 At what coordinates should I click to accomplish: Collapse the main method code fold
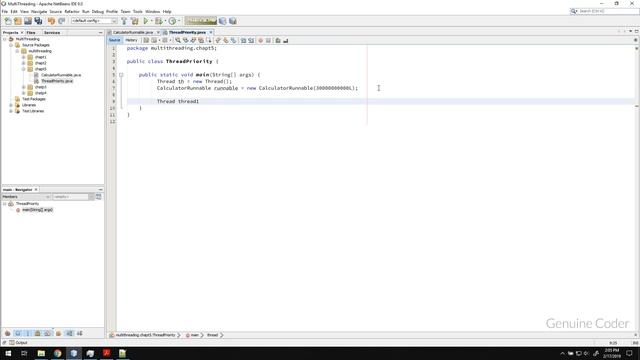tap(121, 75)
